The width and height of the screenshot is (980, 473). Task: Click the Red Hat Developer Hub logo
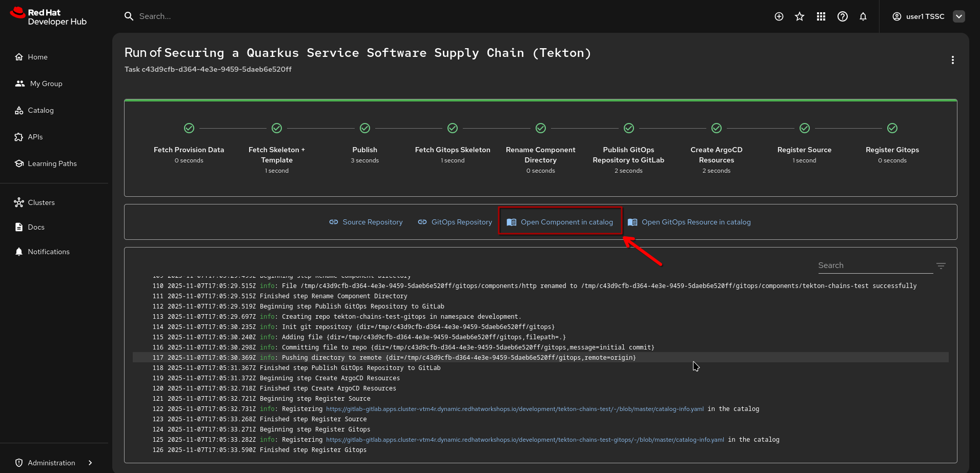point(49,16)
